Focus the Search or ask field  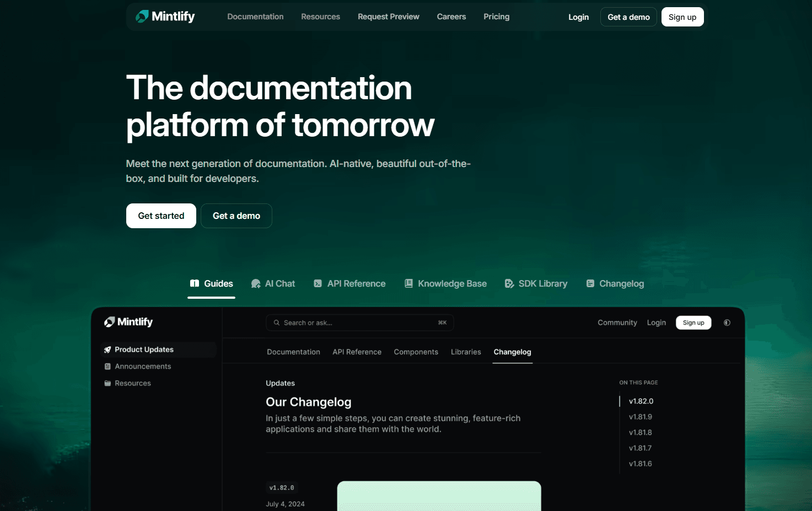coord(360,322)
